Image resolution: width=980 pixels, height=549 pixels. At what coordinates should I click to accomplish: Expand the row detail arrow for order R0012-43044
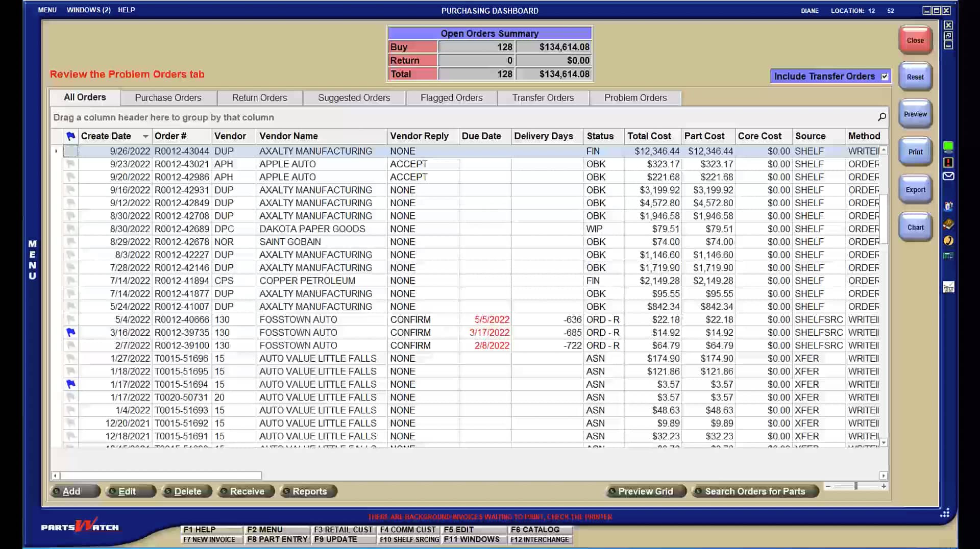click(x=56, y=151)
